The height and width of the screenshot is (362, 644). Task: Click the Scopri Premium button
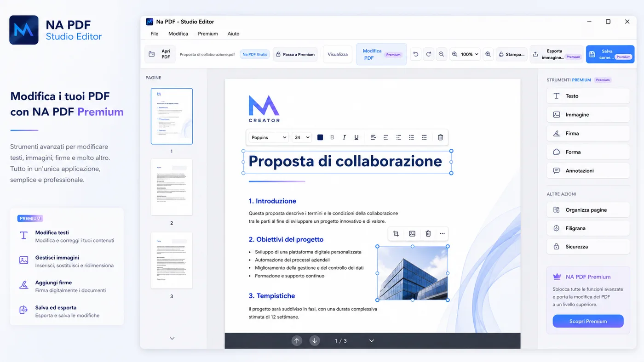pyautogui.click(x=588, y=321)
